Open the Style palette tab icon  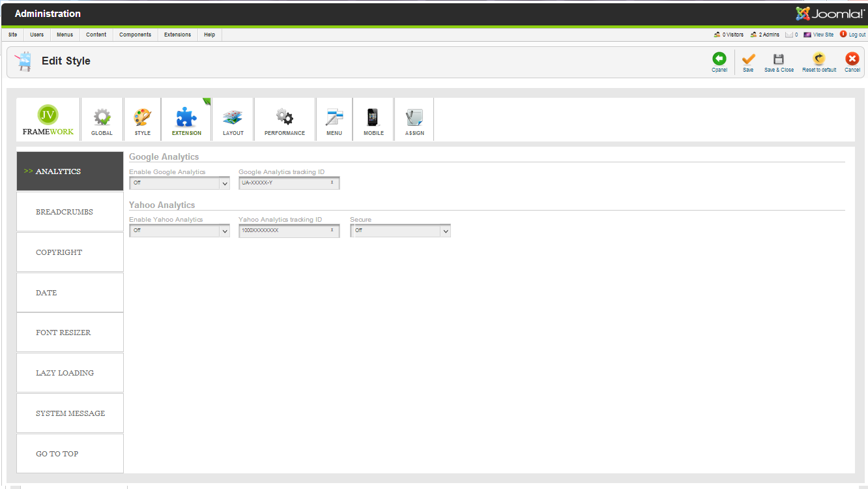click(142, 117)
